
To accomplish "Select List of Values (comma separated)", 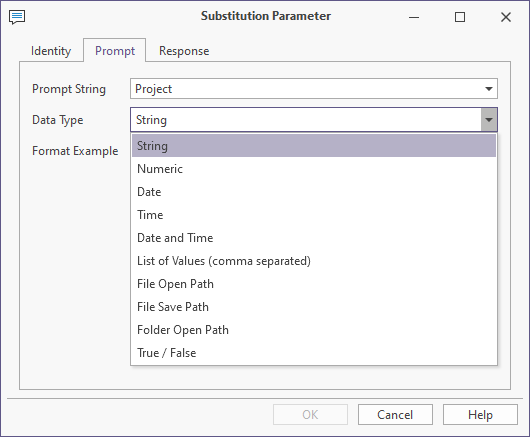I will coord(314,261).
